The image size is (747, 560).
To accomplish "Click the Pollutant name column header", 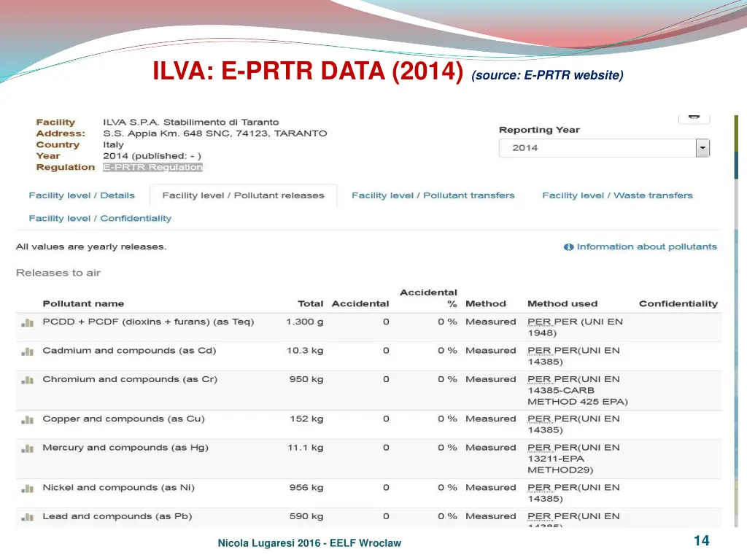I will coord(83,304).
